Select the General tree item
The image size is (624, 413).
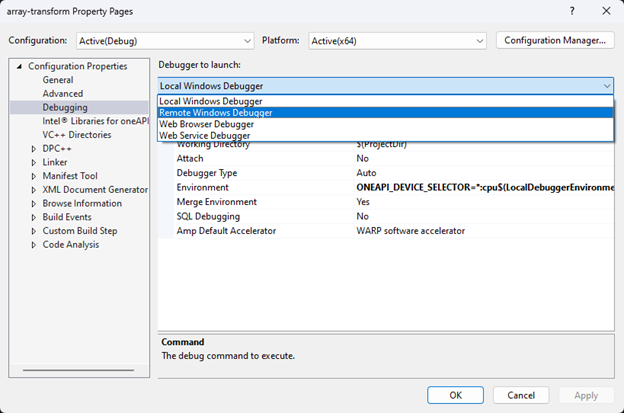click(57, 80)
